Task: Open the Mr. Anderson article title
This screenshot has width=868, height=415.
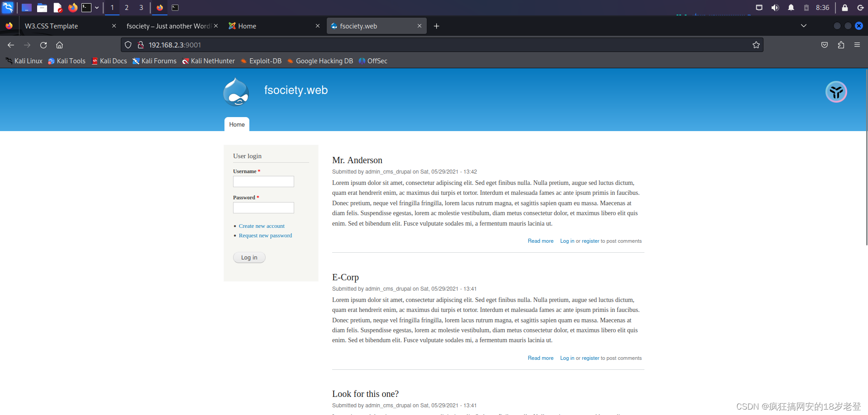Action: click(357, 160)
